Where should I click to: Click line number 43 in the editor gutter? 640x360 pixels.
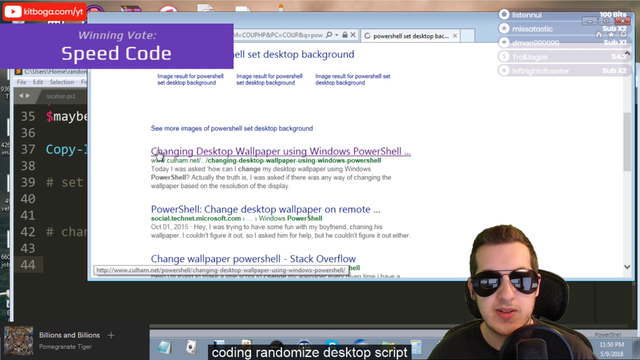coord(28,248)
